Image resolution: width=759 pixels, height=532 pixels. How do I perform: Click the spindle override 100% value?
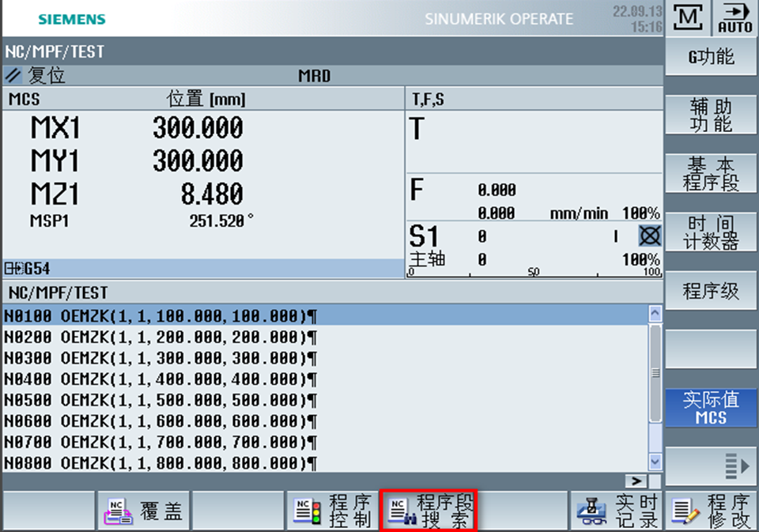[641, 259]
